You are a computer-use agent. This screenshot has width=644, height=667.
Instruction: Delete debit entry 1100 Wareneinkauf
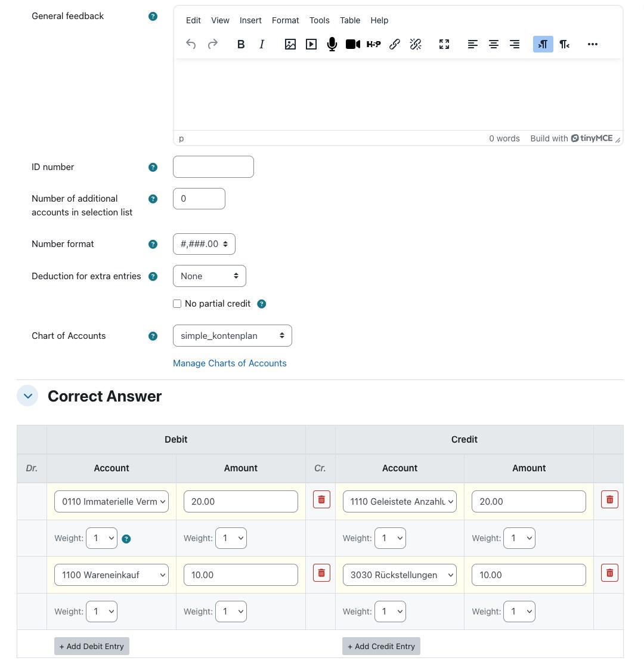[x=321, y=573]
